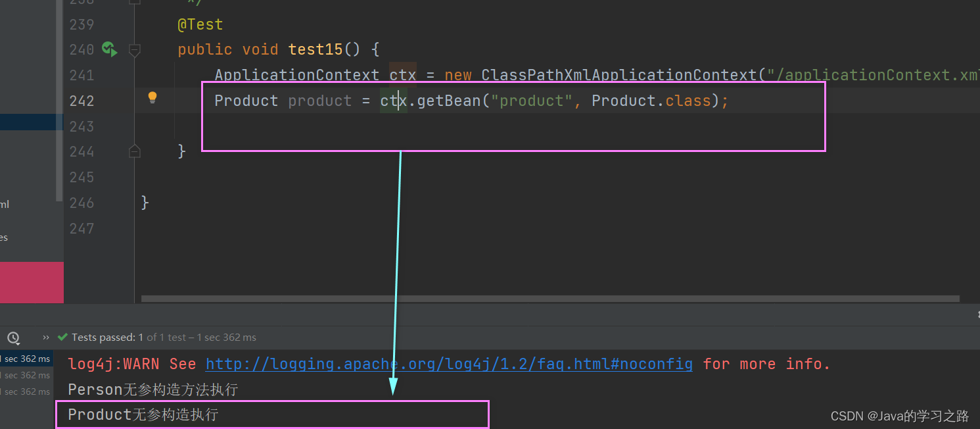Click the @Test annotation
This screenshot has width=980, height=429.
[200, 24]
